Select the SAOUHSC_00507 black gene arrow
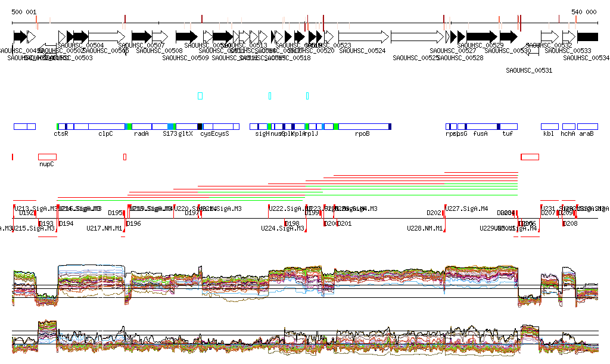 141,36
